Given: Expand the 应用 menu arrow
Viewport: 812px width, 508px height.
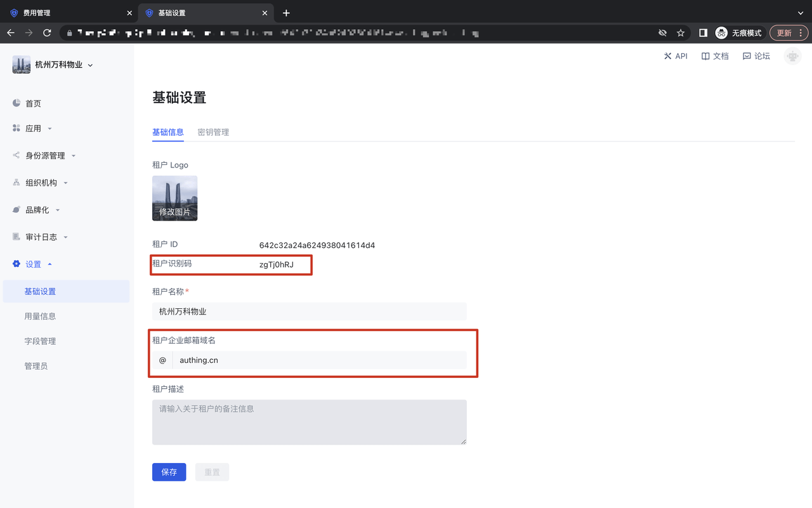Looking at the screenshot, I should (50, 129).
